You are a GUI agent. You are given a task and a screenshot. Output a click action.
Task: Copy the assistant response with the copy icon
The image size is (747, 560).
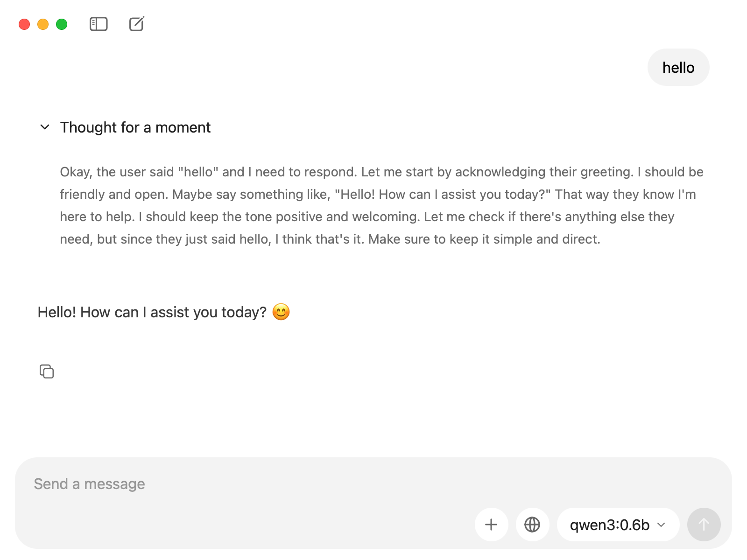click(x=47, y=371)
